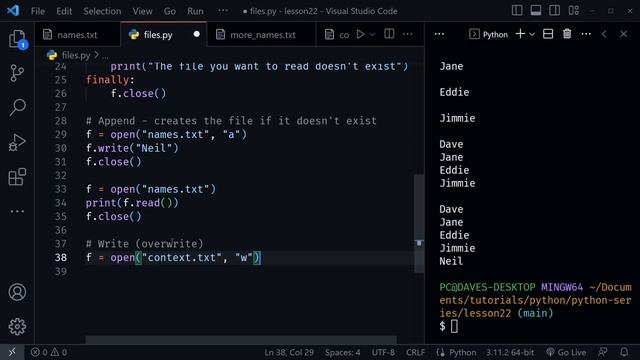Start Go Live server
This screenshot has height=360, width=640.
click(566, 352)
